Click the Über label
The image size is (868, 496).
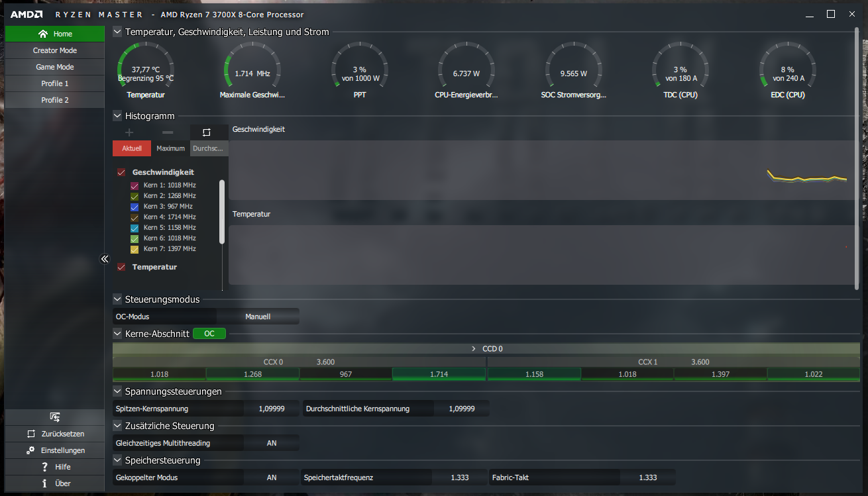click(63, 483)
